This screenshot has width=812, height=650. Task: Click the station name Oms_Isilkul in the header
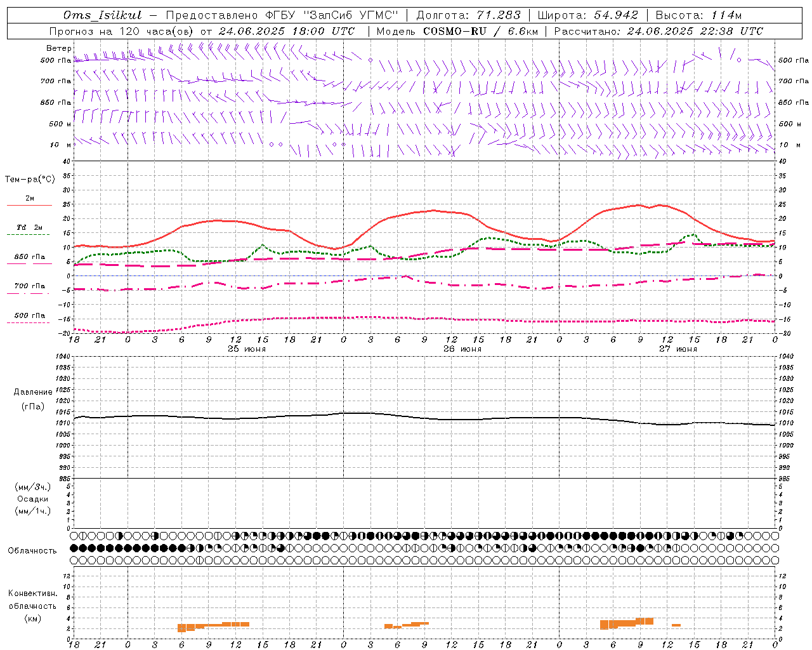(x=103, y=15)
